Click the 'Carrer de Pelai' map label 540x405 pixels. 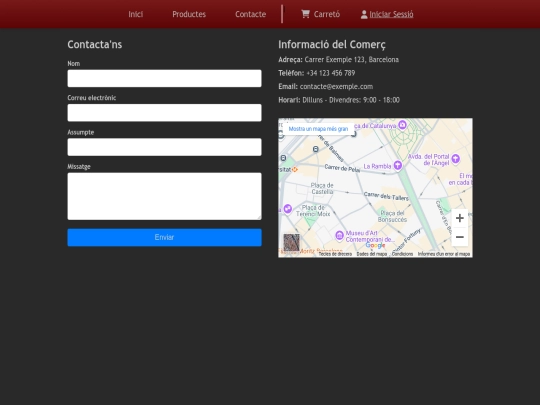[x=342, y=168]
